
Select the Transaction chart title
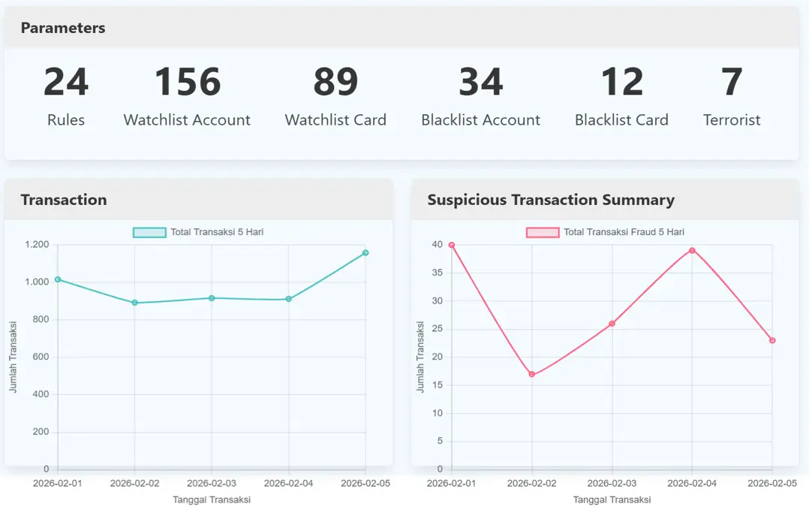pyautogui.click(x=64, y=200)
